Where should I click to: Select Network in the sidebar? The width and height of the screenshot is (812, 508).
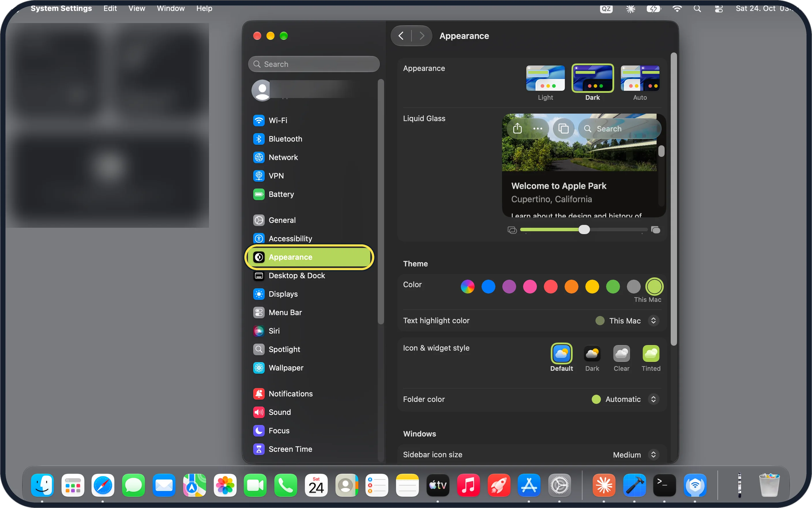[309, 157]
